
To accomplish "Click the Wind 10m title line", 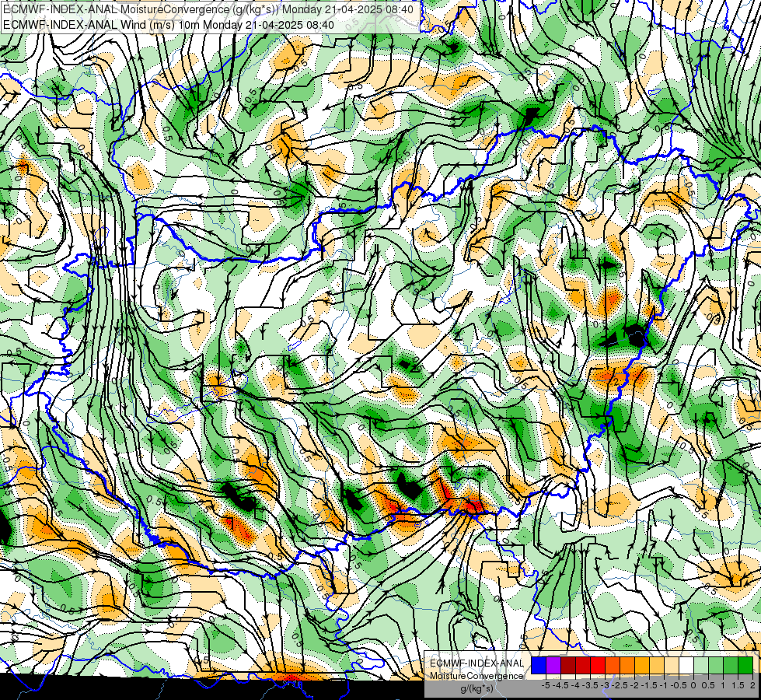I will tap(169, 24).
